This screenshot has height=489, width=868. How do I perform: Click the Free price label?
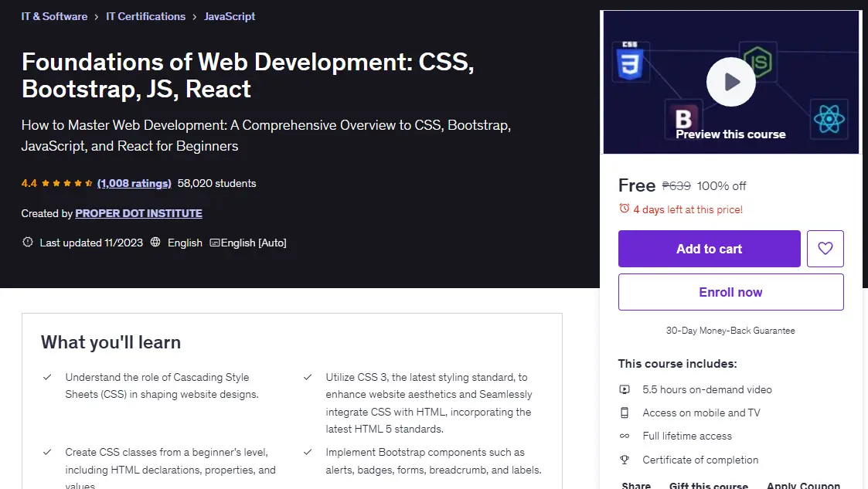[637, 185]
